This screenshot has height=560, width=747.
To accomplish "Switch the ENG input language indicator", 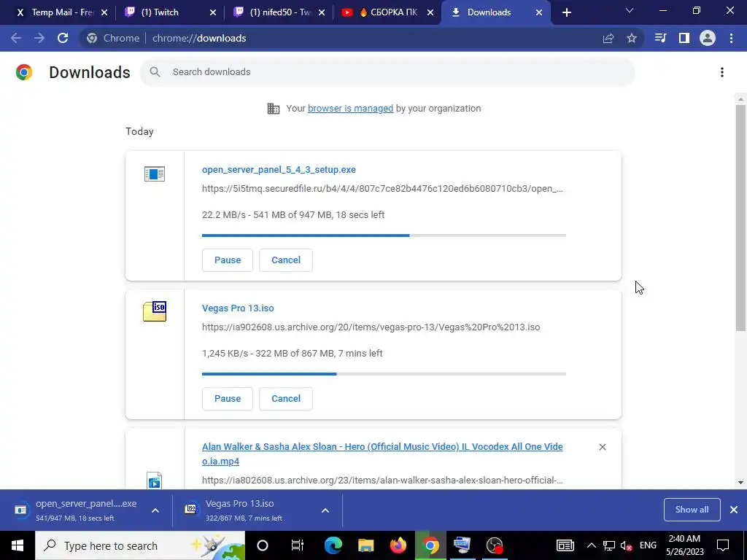I will (x=648, y=545).
